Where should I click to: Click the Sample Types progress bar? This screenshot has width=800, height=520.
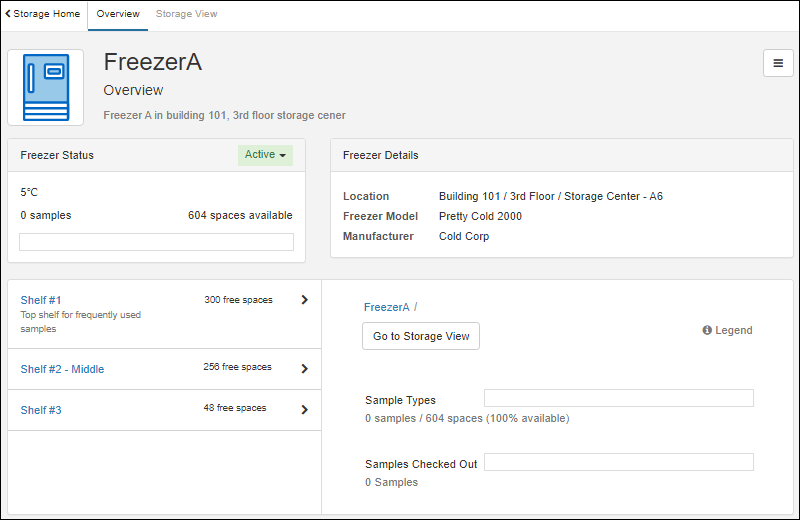point(618,398)
